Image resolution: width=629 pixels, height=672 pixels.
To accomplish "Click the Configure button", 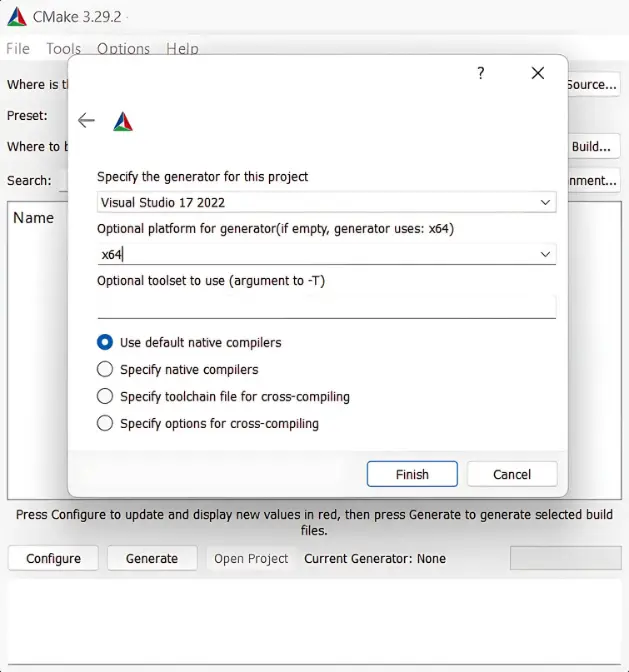I will (x=53, y=558).
